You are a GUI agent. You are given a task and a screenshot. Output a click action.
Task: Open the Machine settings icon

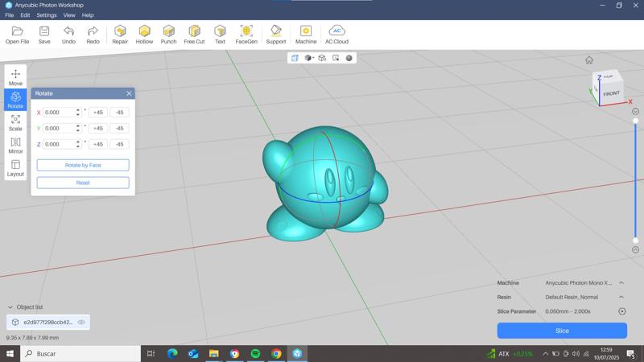306,35
